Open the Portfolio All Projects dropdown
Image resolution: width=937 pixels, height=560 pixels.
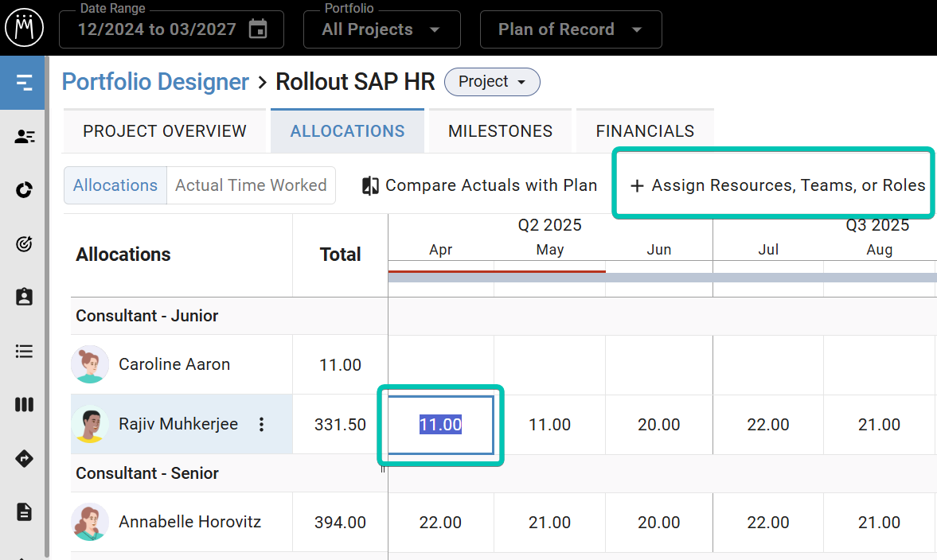coord(382,29)
